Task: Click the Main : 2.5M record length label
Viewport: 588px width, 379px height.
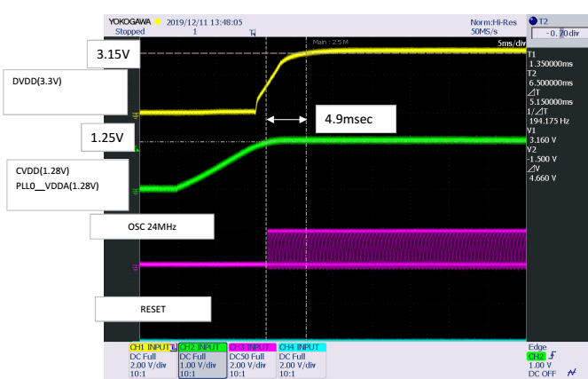Action: [x=331, y=42]
